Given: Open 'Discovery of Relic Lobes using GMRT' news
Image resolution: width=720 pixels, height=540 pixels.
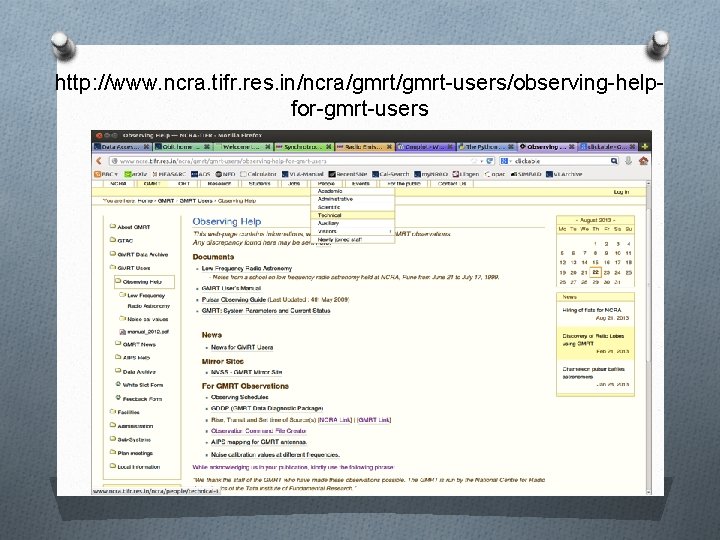Looking at the screenshot, I should tap(593, 339).
